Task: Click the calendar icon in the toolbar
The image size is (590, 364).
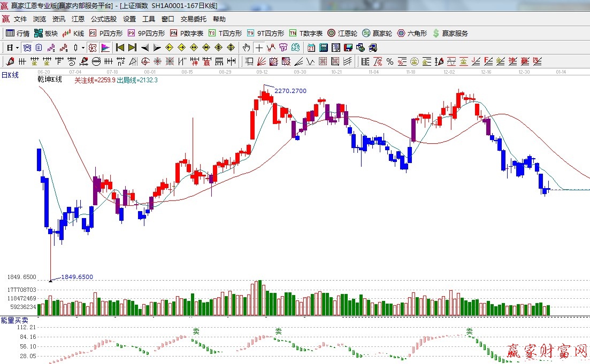Action: (311, 48)
